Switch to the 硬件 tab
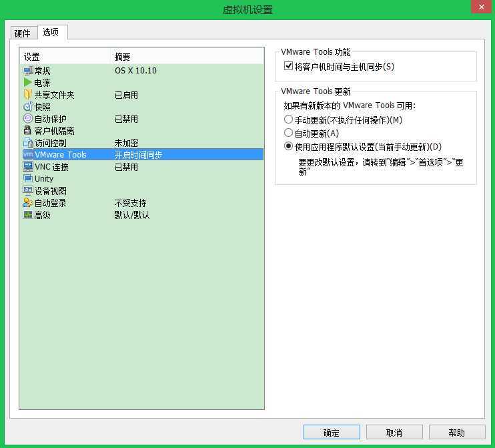Image resolution: width=495 pixels, height=448 pixels. (x=23, y=33)
